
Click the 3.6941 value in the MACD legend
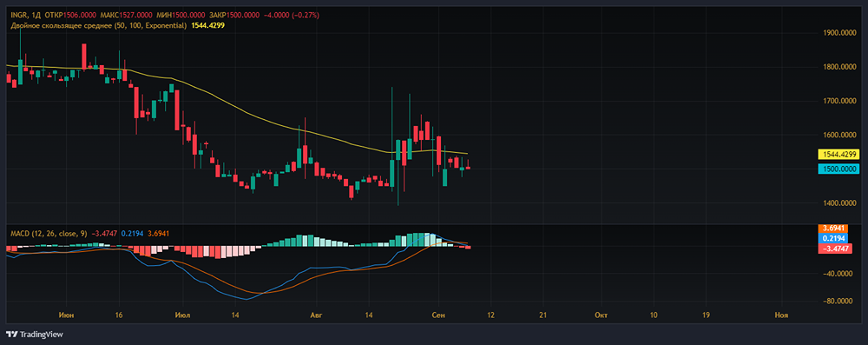(158, 234)
